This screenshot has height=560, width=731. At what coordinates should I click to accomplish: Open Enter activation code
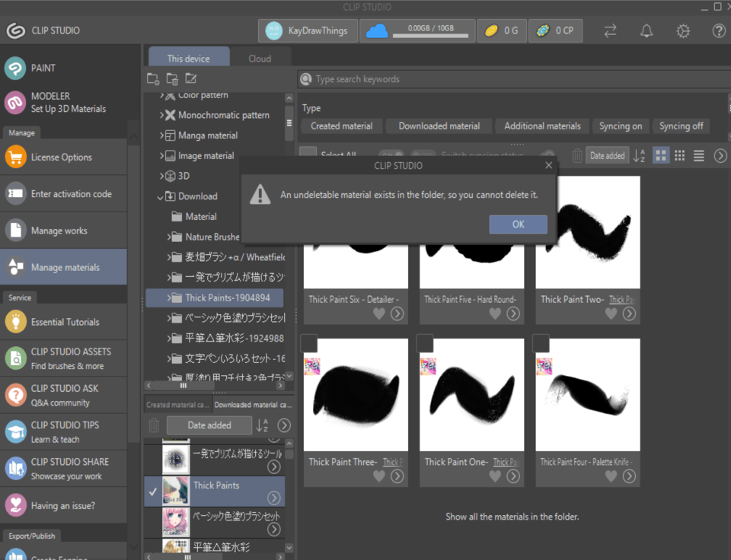click(63, 194)
